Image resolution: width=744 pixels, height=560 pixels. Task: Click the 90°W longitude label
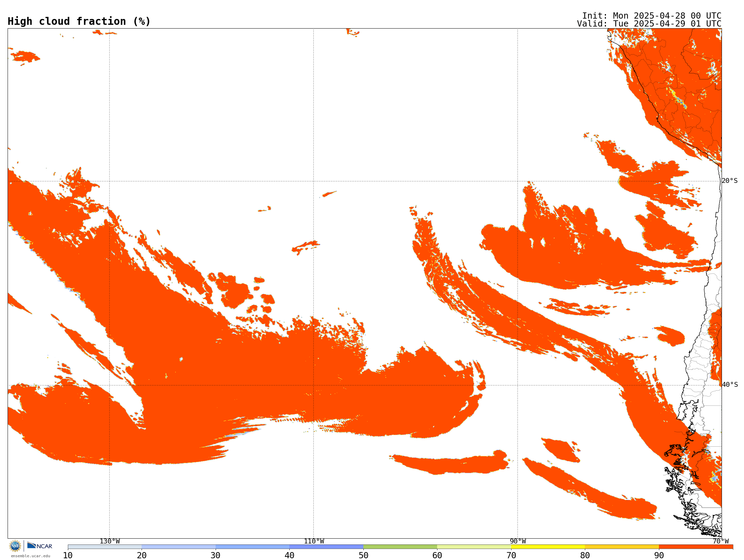[x=518, y=541]
